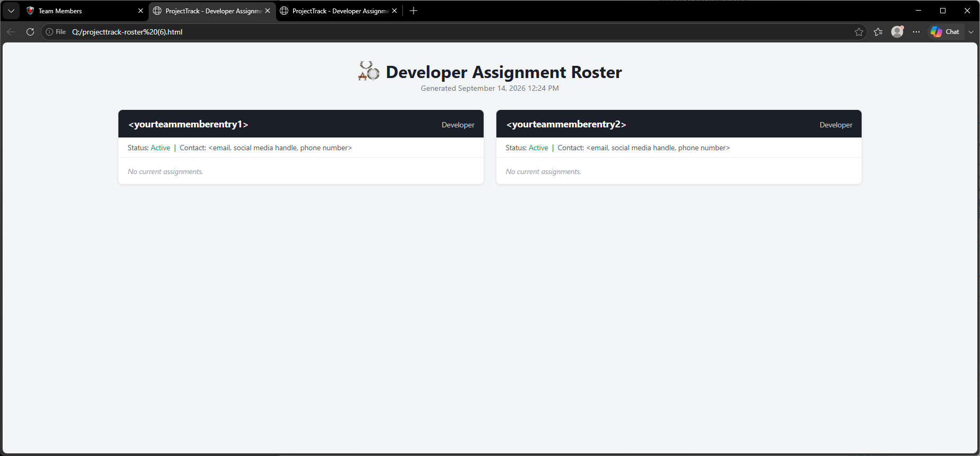980x456 pixels.
Task: Click contact placeholder on entry2 card
Action: [658, 148]
